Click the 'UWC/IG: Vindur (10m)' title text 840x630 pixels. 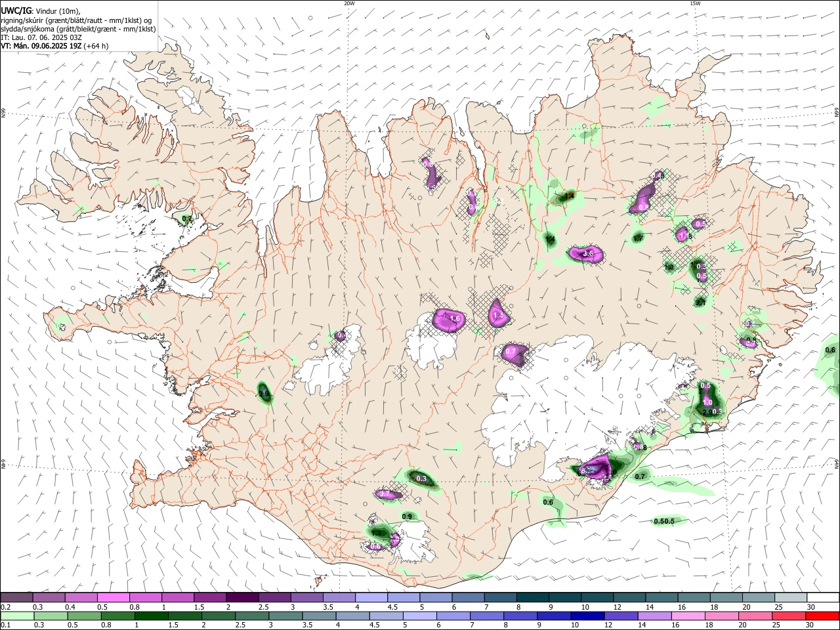pos(40,10)
